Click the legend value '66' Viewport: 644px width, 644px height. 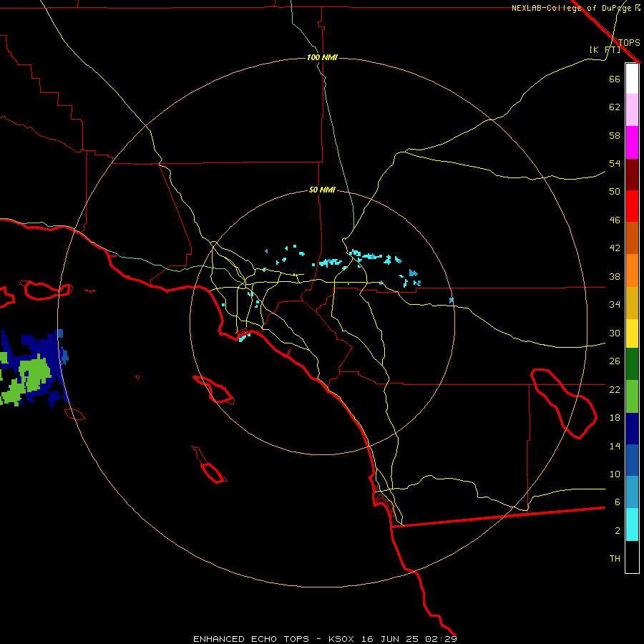(x=615, y=79)
